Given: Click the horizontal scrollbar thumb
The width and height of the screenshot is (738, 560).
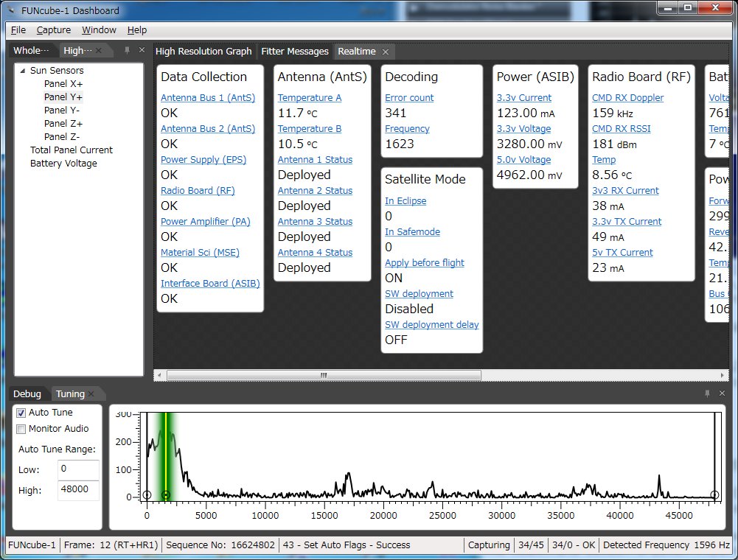Looking at the screenshot, I should (324, 375).
